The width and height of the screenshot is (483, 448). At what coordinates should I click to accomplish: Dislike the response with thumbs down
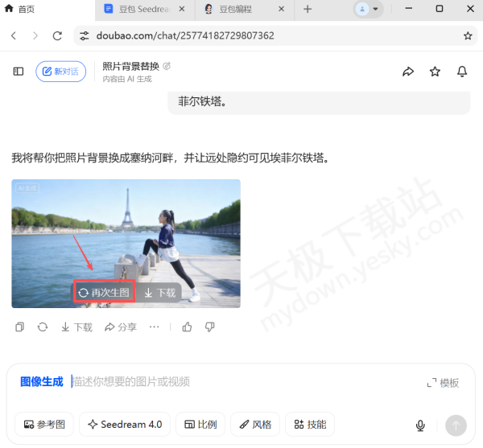click(210, 327)
